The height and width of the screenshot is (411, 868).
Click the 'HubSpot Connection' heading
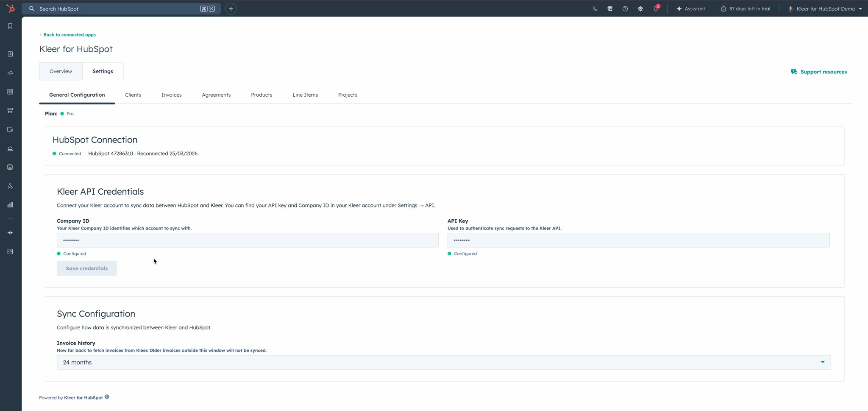tap(95, 140)
